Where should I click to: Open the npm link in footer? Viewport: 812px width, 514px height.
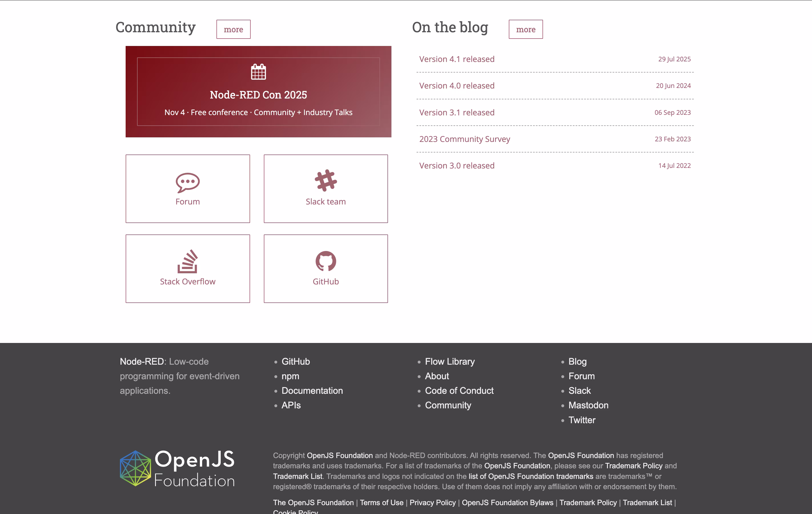tap(290, 376)
